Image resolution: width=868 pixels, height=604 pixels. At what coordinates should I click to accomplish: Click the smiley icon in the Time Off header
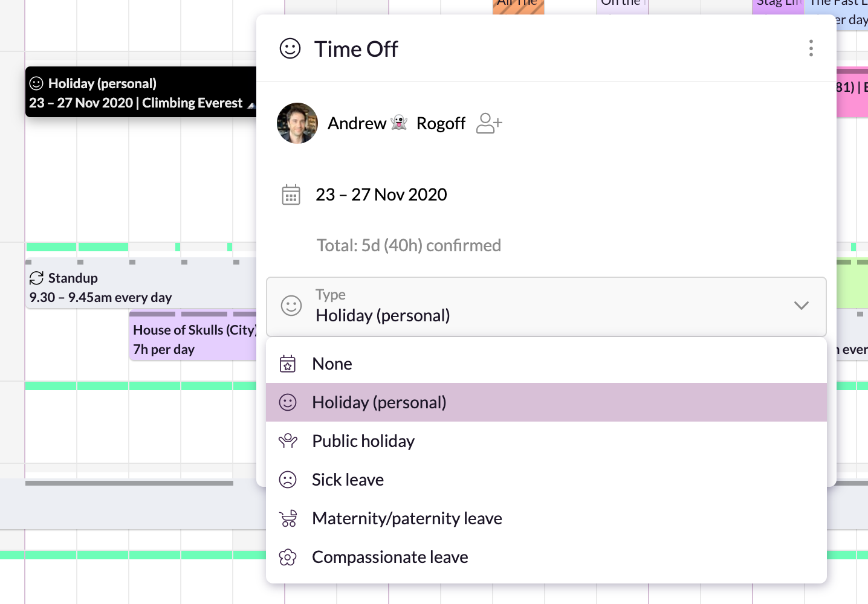click(290, 49)
